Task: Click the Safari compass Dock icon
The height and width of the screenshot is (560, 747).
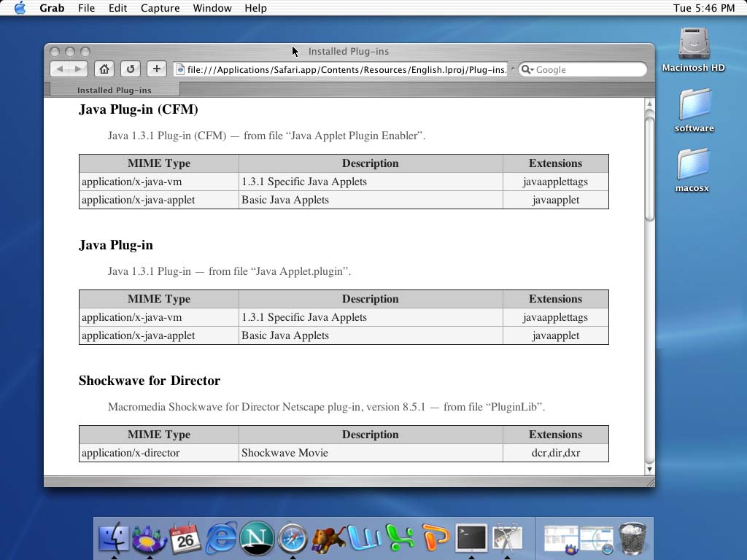Action: [293, 539]
